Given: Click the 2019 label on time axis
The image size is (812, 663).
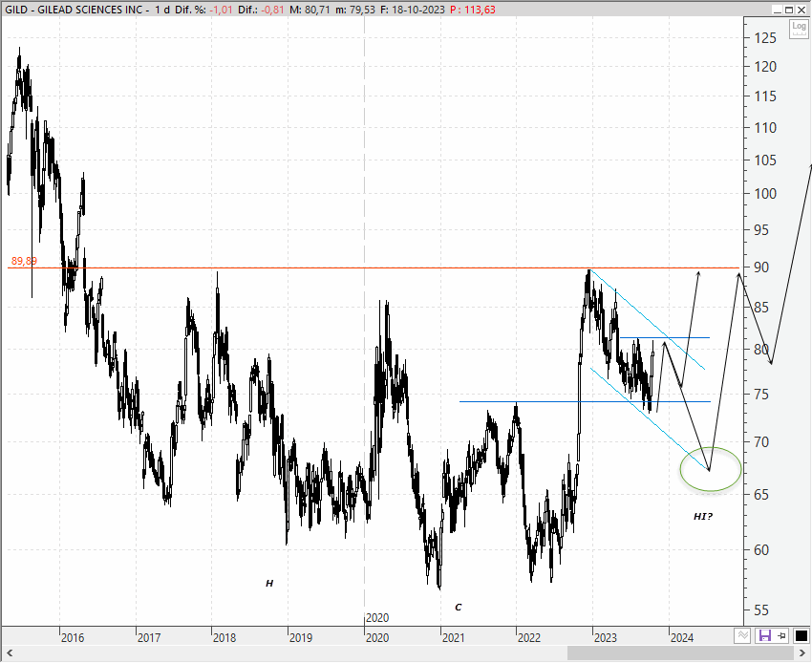Looking at the screenshot, I should [x=301, y=637].
